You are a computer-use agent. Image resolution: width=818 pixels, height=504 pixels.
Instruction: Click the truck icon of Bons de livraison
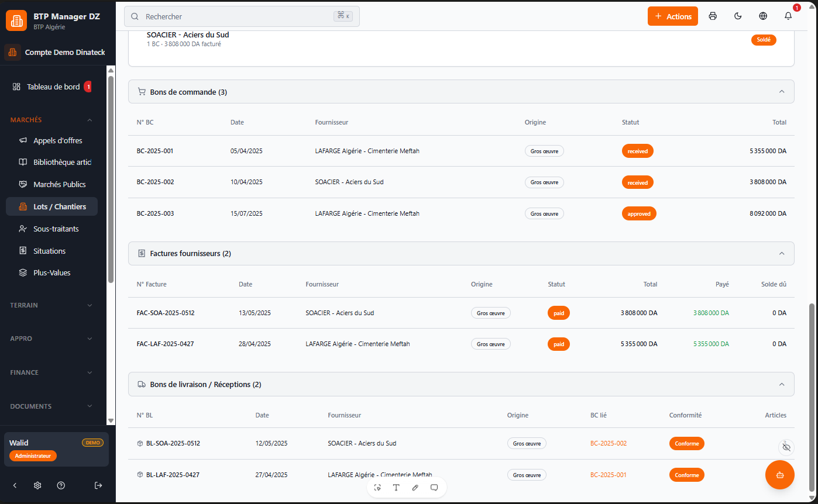142,385
